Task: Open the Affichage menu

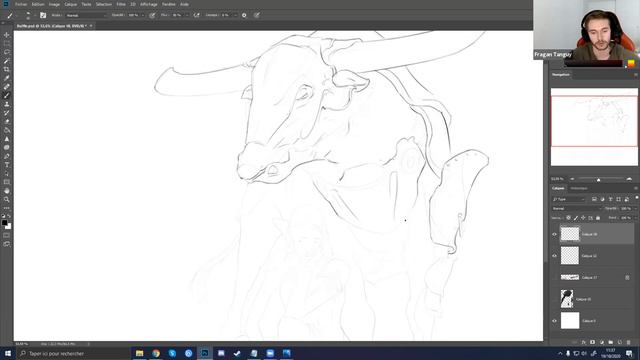Action: pyautogui.click(x=149, y=4)
